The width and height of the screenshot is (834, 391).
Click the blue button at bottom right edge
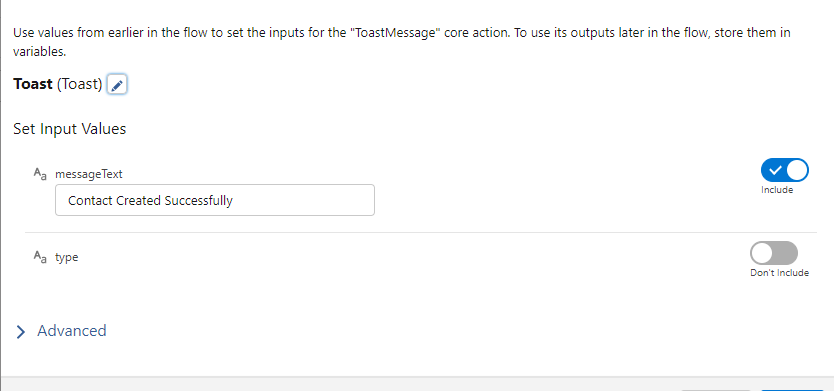793,388
